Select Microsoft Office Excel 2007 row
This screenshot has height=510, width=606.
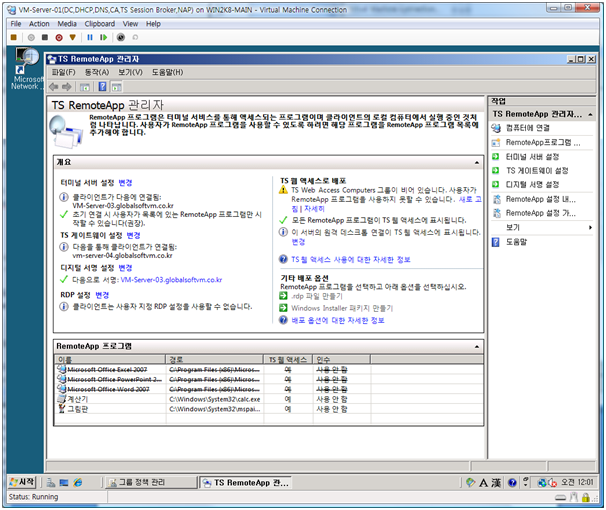point(269,370)
